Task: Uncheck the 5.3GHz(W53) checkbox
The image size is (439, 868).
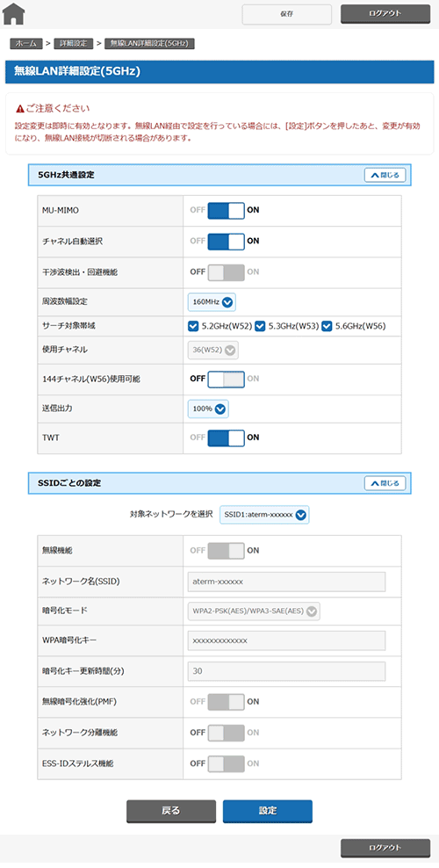Action: 261,326
